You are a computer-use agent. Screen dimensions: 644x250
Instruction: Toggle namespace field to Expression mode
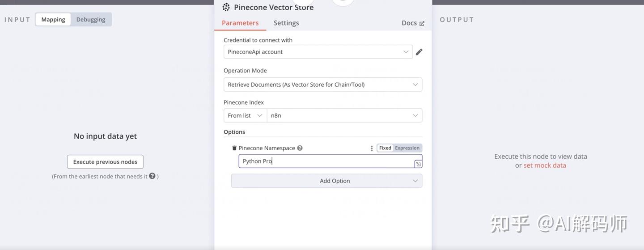coord(407,148)
